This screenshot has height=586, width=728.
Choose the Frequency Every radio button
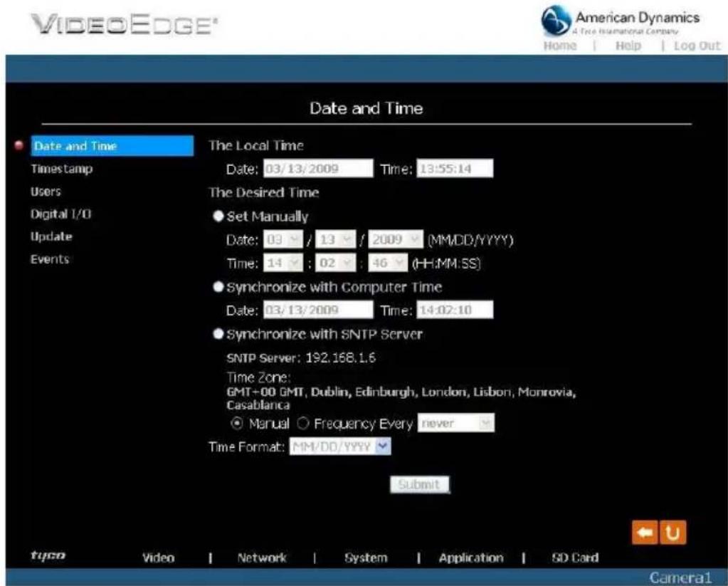(302, 424)
